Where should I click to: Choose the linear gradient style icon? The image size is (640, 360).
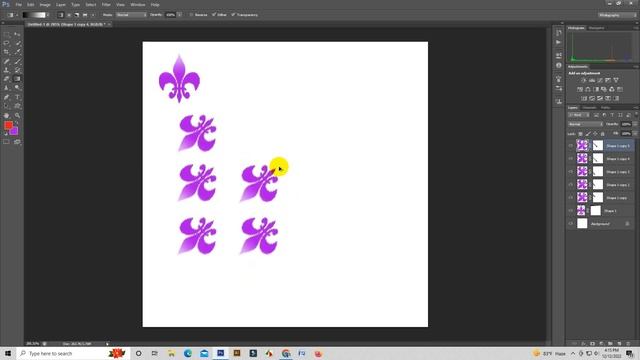tap(60, 15)
